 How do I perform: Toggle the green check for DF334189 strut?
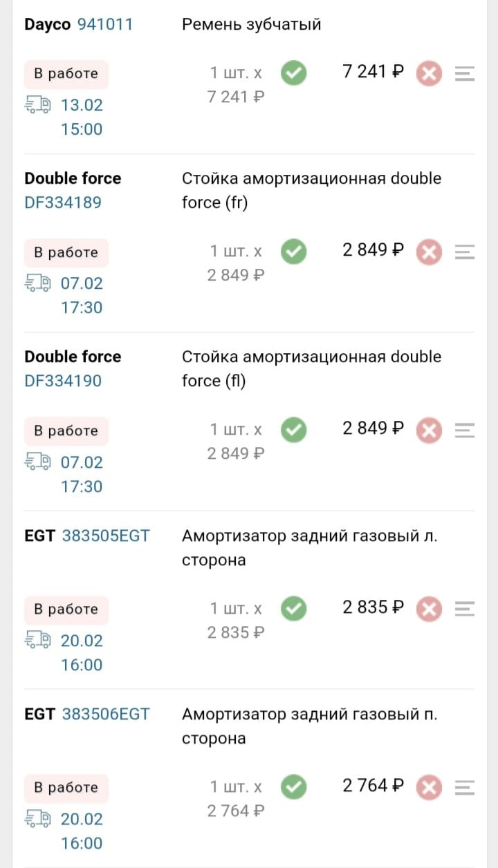(293, 252)
